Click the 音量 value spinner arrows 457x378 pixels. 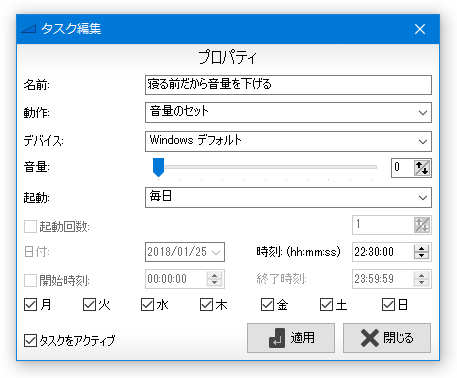click(x=422, y=168)
